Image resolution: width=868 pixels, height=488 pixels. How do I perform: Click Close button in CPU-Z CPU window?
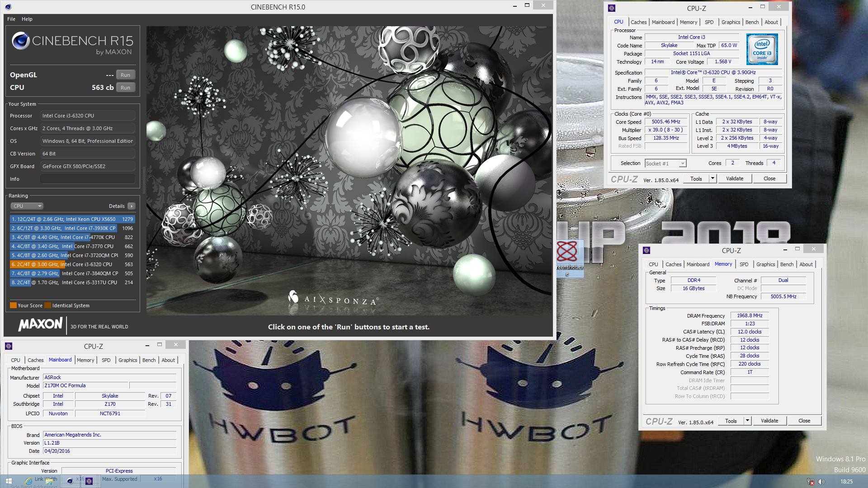769,178
